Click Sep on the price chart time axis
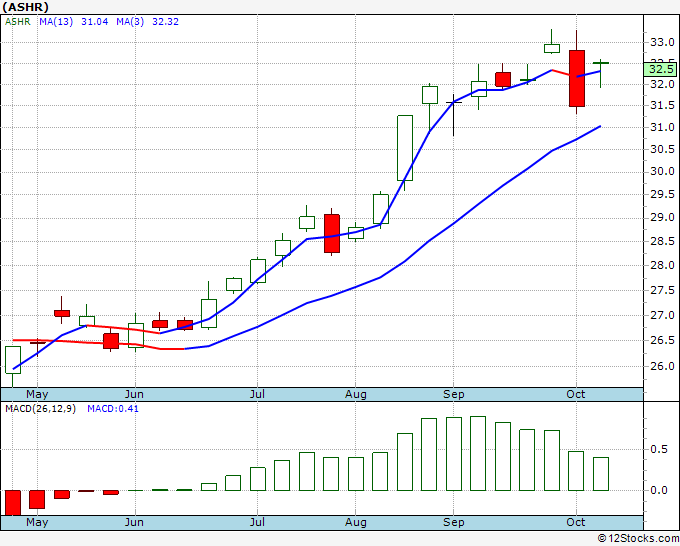 click(x=454, y=395)
